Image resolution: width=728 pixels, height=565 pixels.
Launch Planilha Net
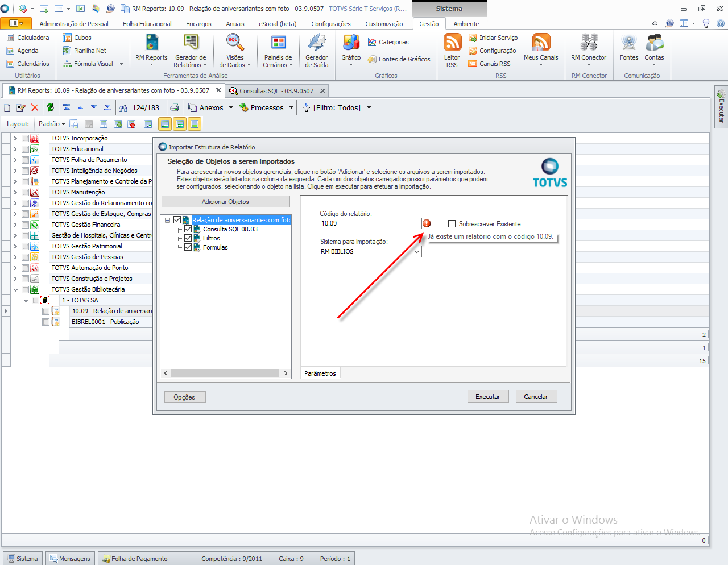point(85,51)
